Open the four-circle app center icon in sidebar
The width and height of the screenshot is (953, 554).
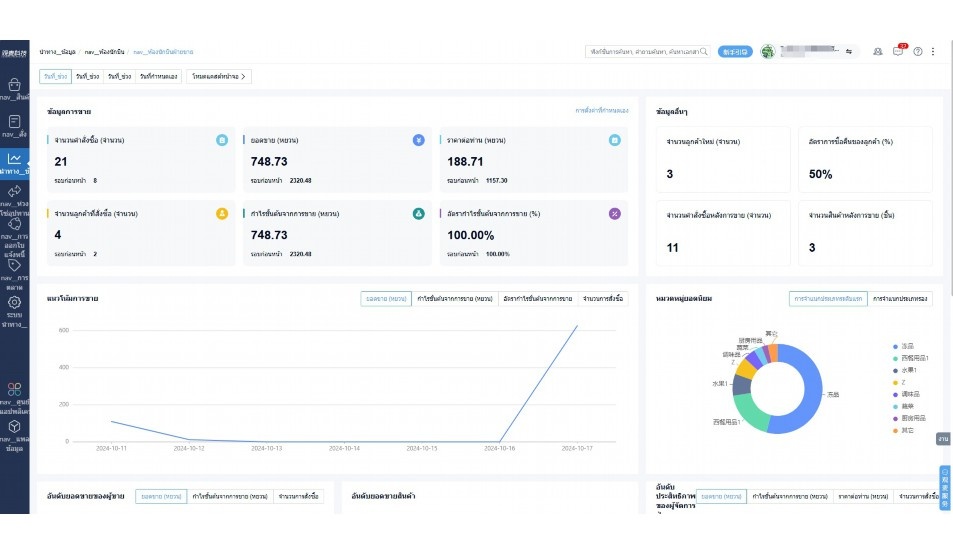point(14,388)
